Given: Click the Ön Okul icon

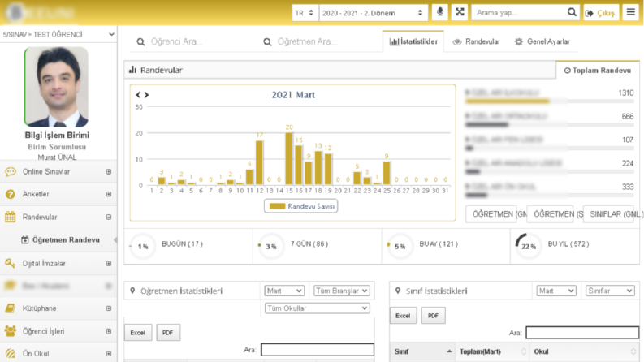Looking at the screenshot, I should point(11,353).
